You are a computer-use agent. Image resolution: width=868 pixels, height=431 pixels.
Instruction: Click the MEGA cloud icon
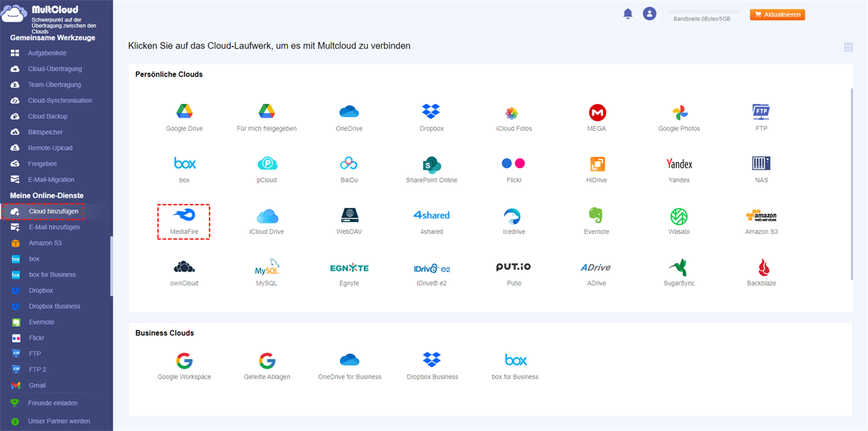click(597, 112)
